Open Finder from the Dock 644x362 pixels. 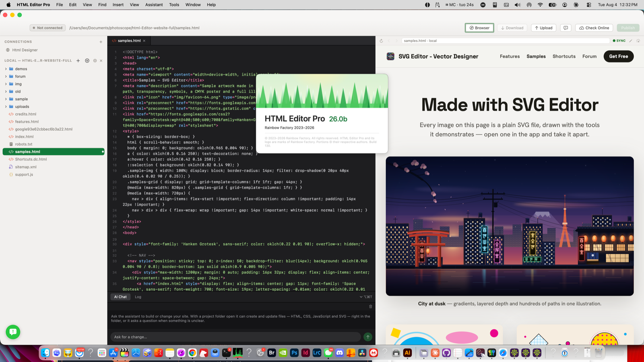[45, 353]
